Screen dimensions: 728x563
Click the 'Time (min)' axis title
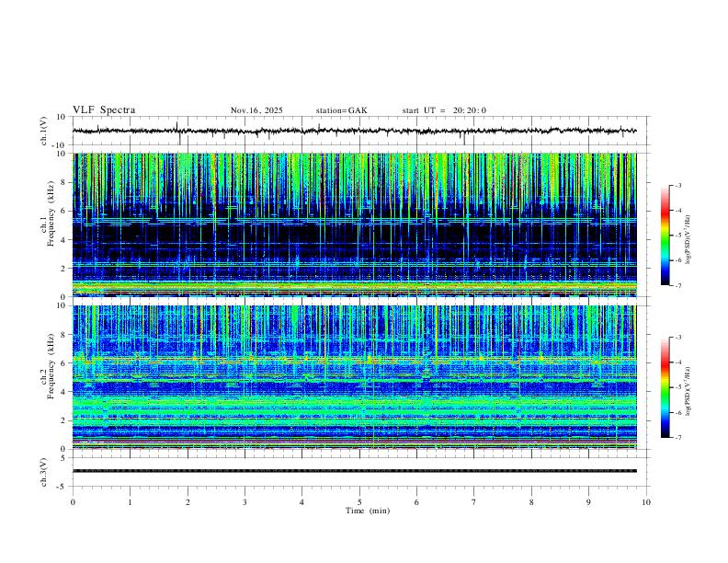[x=368, y=511]
